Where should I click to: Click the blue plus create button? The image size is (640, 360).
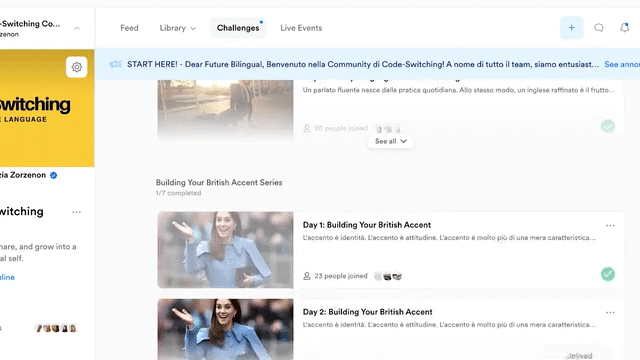(571, 28)
